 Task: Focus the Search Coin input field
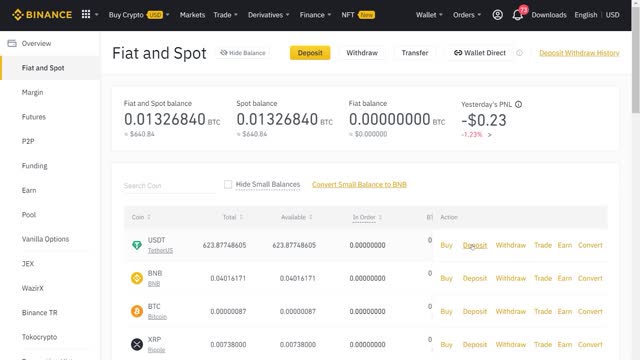point(169,186)
